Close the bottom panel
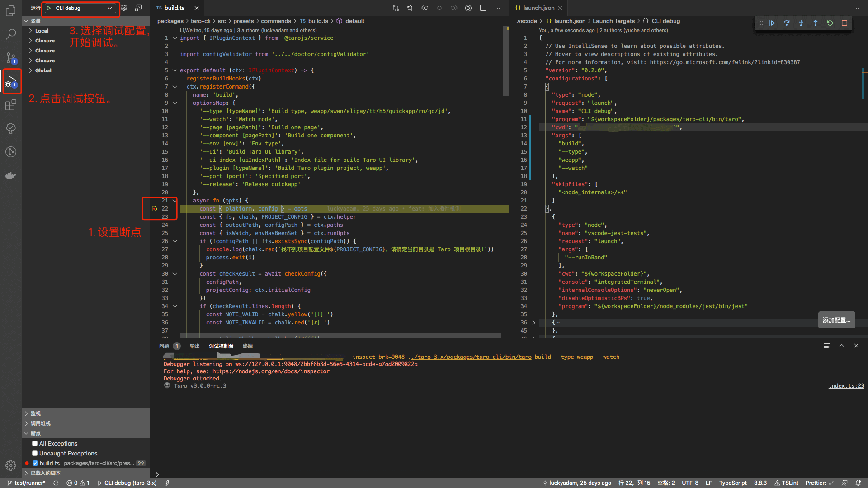This screenshot has width=868, height=488. click(856, 346)
